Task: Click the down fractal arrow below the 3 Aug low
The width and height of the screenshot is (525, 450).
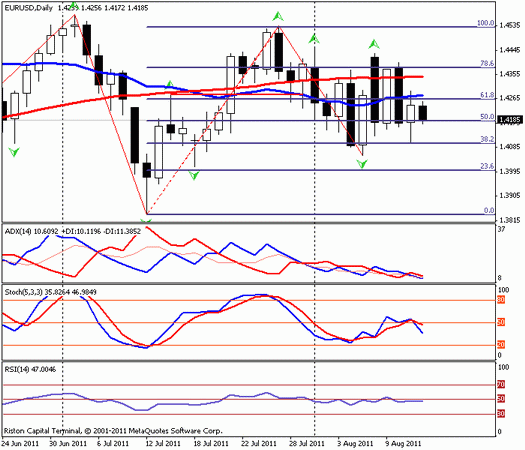Action: point(362,164)
